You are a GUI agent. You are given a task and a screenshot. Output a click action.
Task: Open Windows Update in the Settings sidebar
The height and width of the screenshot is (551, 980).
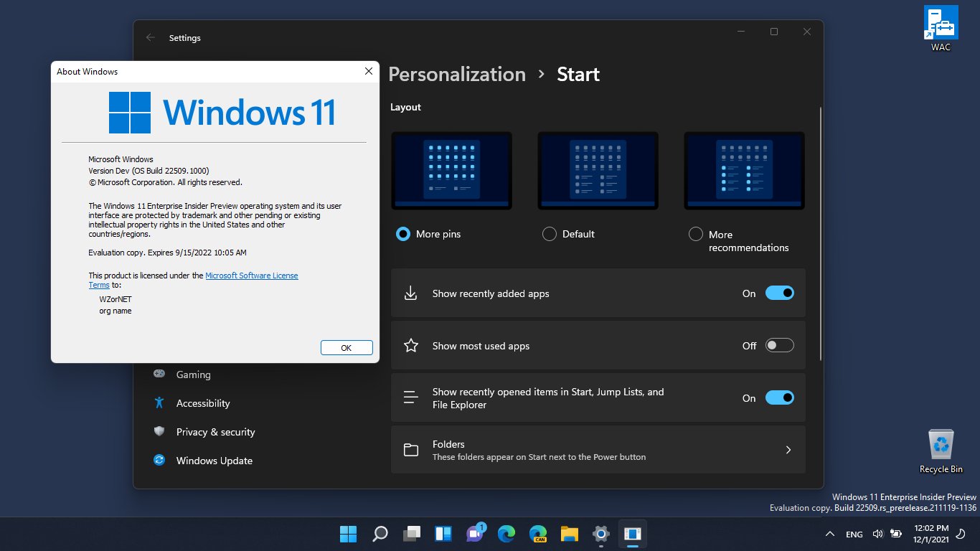coord(214,461)
